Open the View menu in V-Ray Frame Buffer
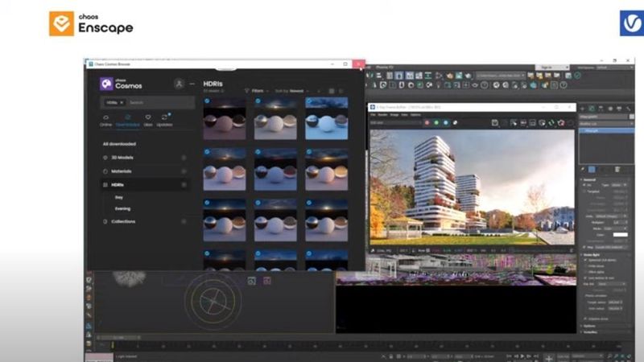Image resolution: width=644 pixels, height=362 pixels. [x=404, y=115]
